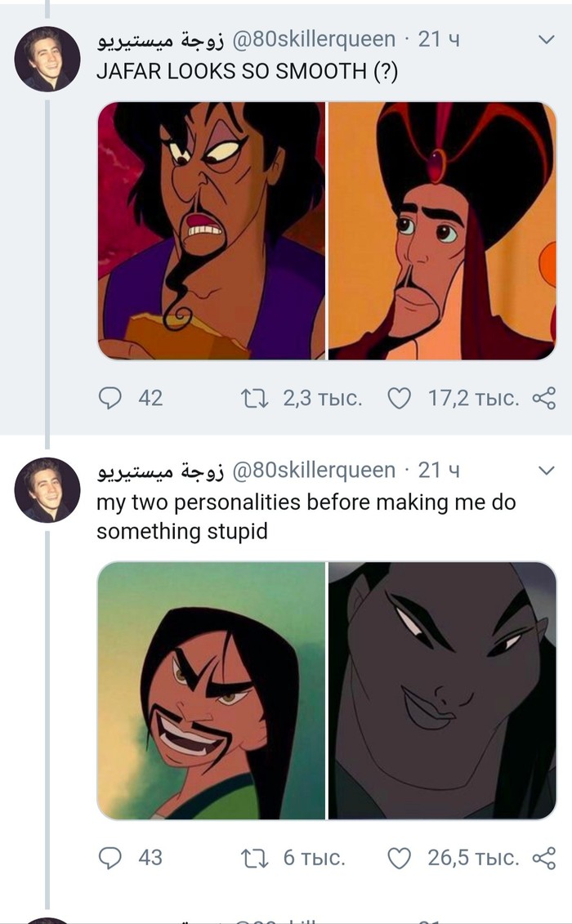The height and width of the screenshot is (924, 572).
Task: Reply to the two personalities tweet
Action: coord(109,857)
